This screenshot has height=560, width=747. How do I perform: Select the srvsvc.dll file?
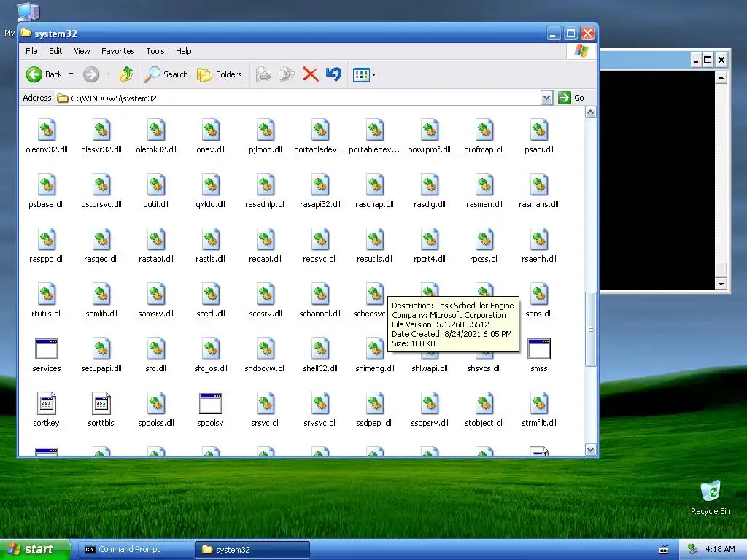coord(320,410)
